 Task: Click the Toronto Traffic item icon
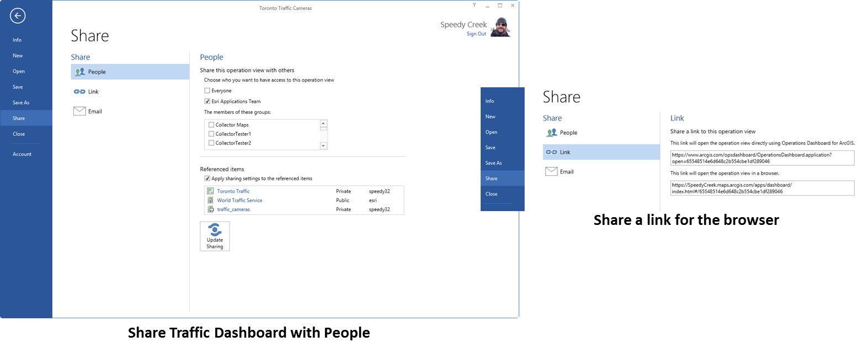[210, 191]
